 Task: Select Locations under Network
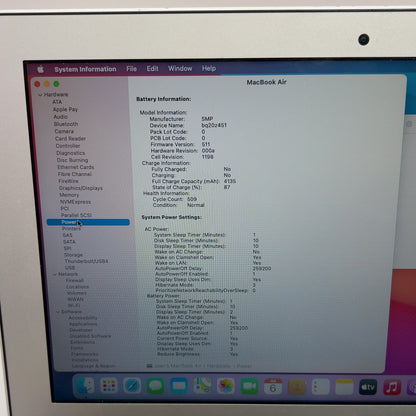[77, 287]
